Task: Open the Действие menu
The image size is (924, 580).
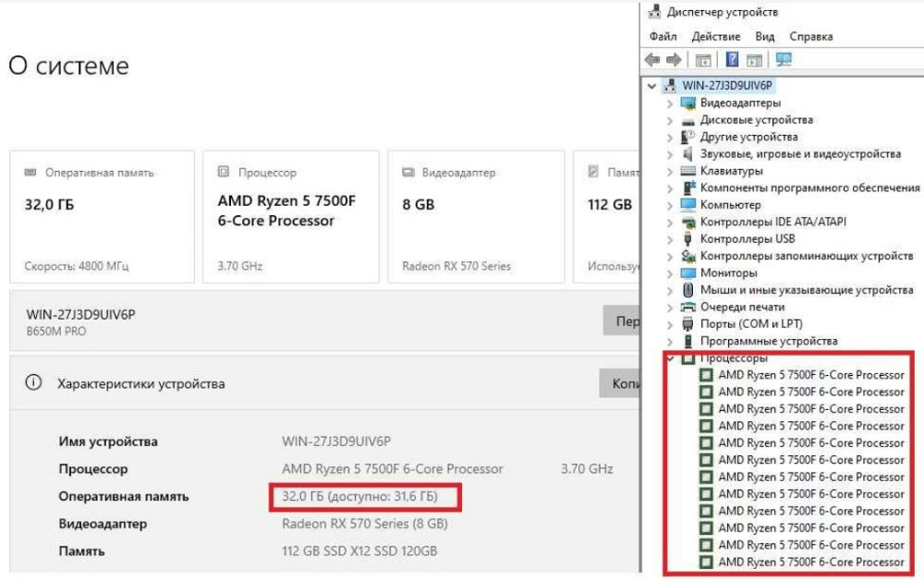Action: 715,37
